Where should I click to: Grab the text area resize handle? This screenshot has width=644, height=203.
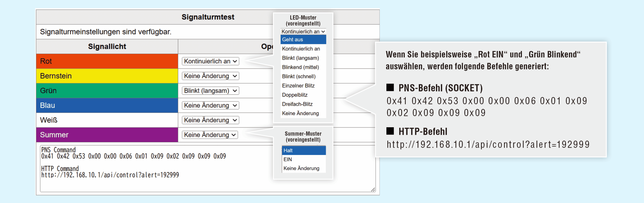tap(373, 189)
